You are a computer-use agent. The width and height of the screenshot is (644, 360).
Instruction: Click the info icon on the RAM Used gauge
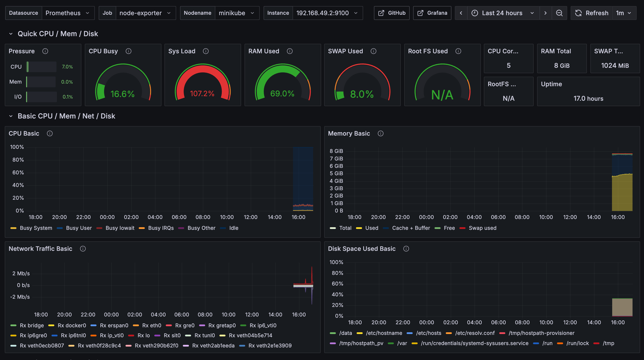[x=290, y=51]
